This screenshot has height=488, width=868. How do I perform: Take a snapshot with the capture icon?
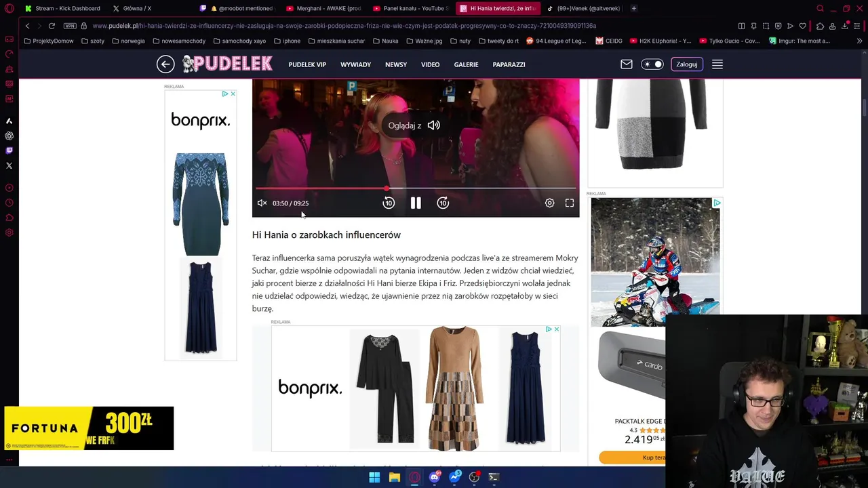(x=766, y=26)
